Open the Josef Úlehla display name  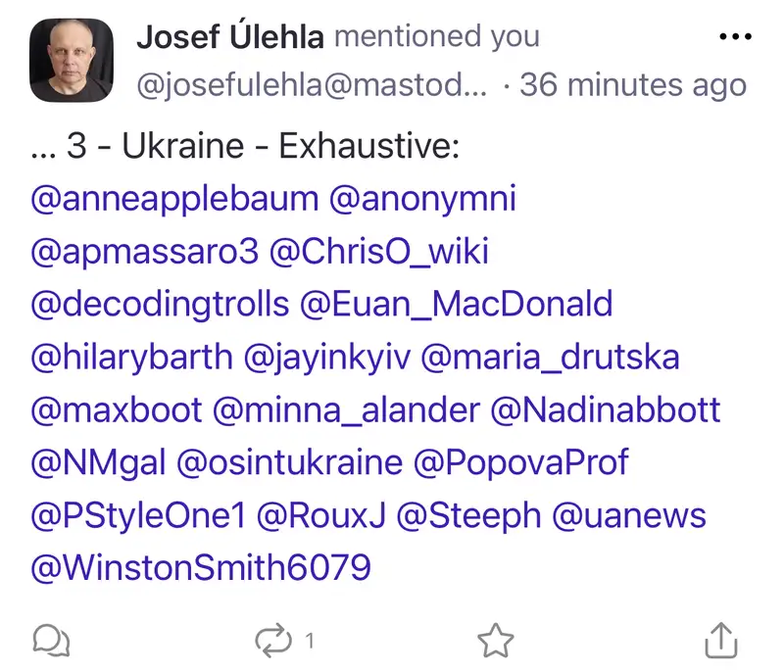230,37
